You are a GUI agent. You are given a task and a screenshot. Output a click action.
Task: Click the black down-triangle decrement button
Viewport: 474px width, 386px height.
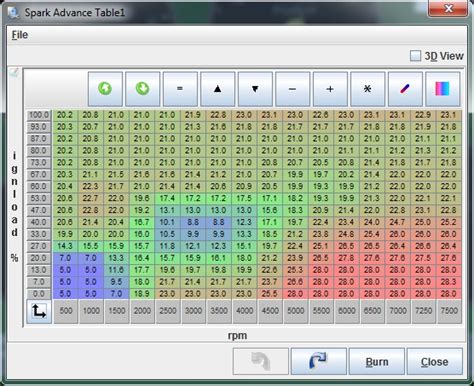pyautogui.click(x=255, y=89)
